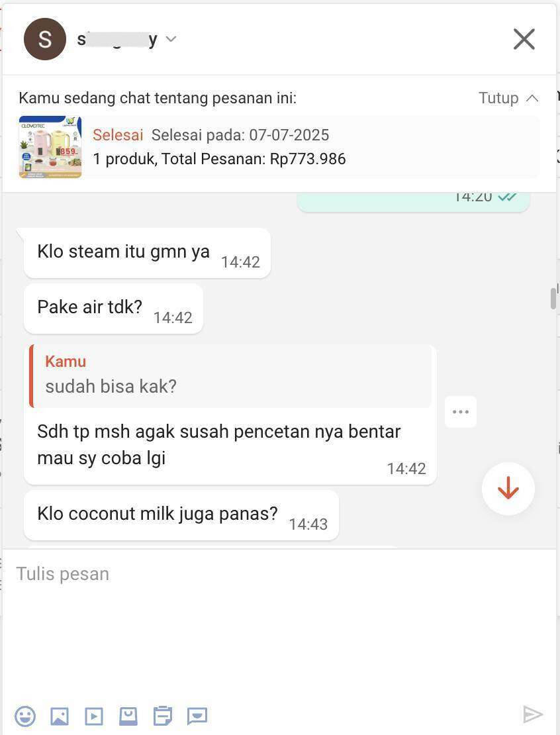Screen dimensions: 560x735
Task: Open the order list icon
Action: (163, 716)
